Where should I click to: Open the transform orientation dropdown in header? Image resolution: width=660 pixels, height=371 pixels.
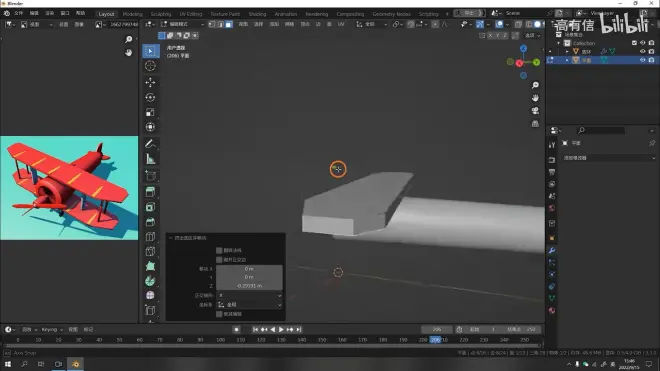[x=372, y=24]
